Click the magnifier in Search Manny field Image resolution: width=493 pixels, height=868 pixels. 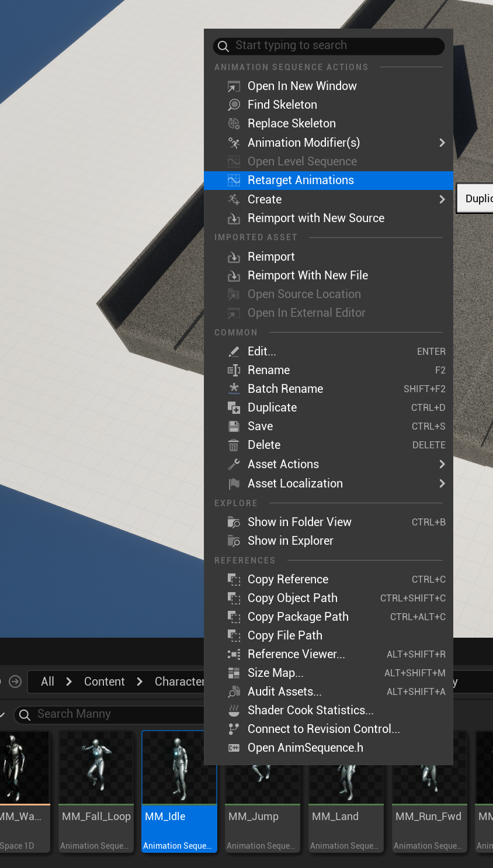pos(25,715)
